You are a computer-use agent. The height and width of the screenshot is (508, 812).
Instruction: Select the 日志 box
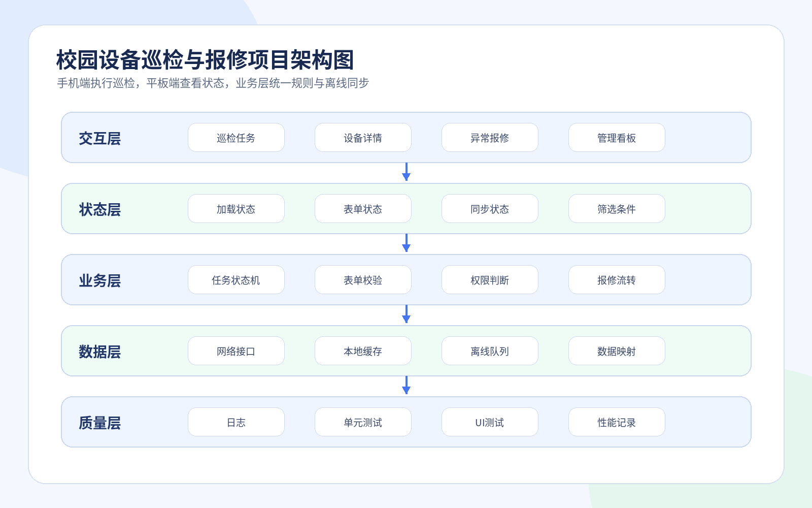(236, 422)
